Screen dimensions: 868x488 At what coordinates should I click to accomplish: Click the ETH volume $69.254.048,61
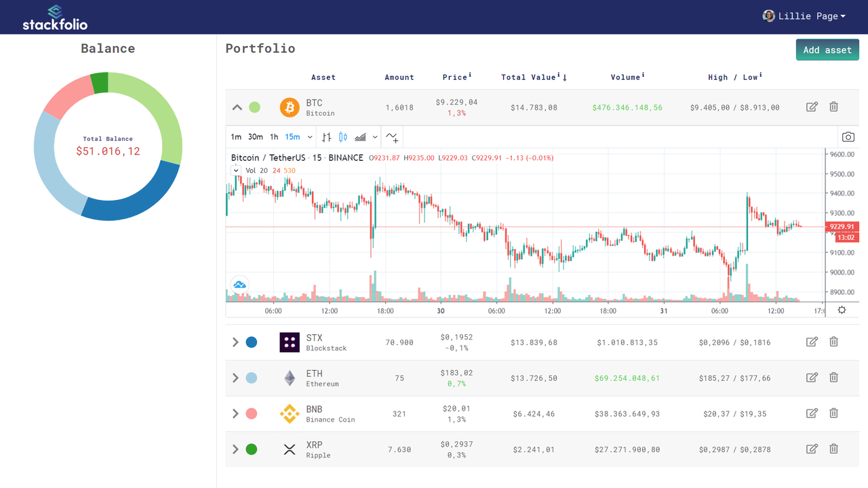(627, 378)
